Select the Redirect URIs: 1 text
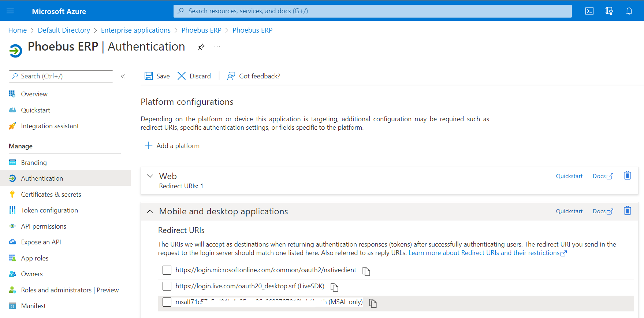The height and width of the screenshot is (318, 644). (181, 186)
